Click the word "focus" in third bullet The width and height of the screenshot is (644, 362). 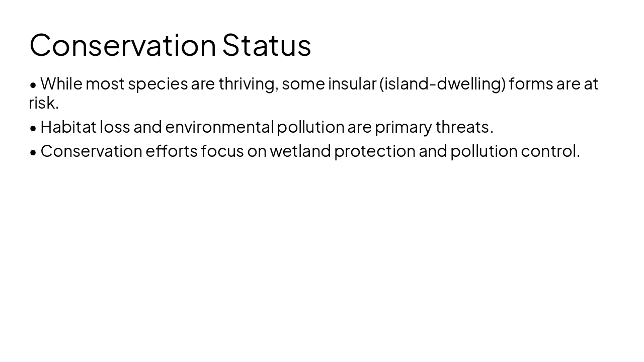pyautogui.click(x=222, y=151)
